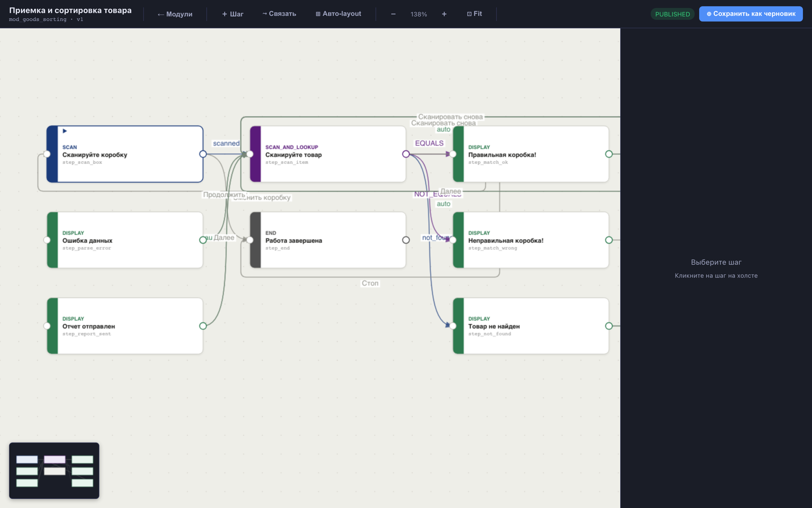Click the scanned edge label
This screenshot has height=508, width=812.
(226, 143)
